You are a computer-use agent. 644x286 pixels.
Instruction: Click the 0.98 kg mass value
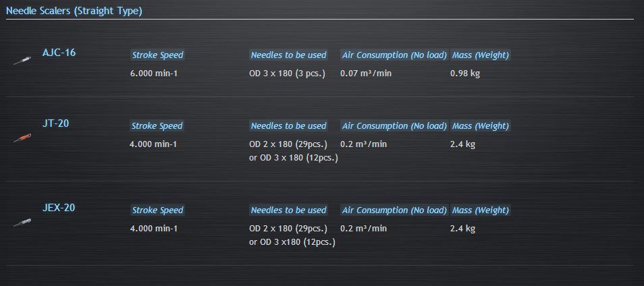(x=464, y=74)
